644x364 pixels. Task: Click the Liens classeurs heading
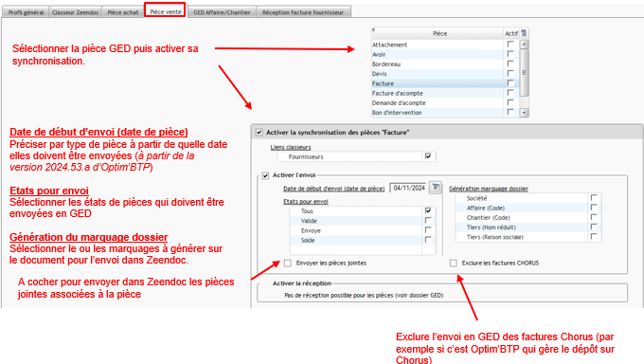(291, 147)
